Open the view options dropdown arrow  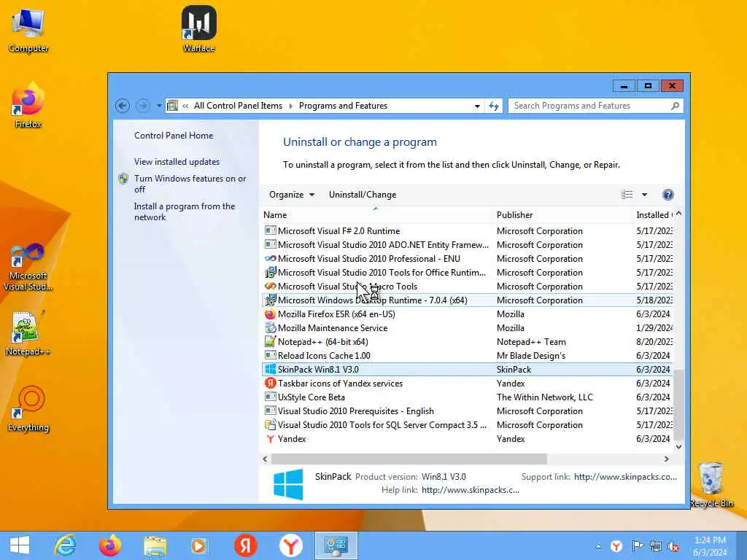[x=645, y=194]
